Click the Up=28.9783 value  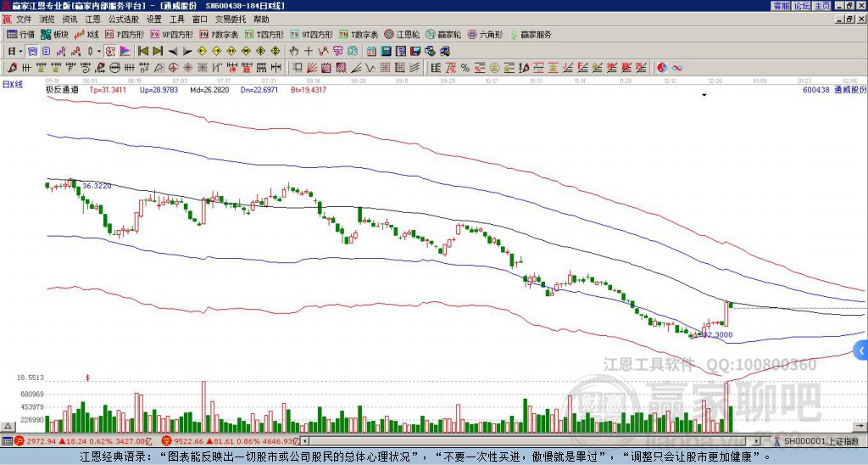pos(159,89)
